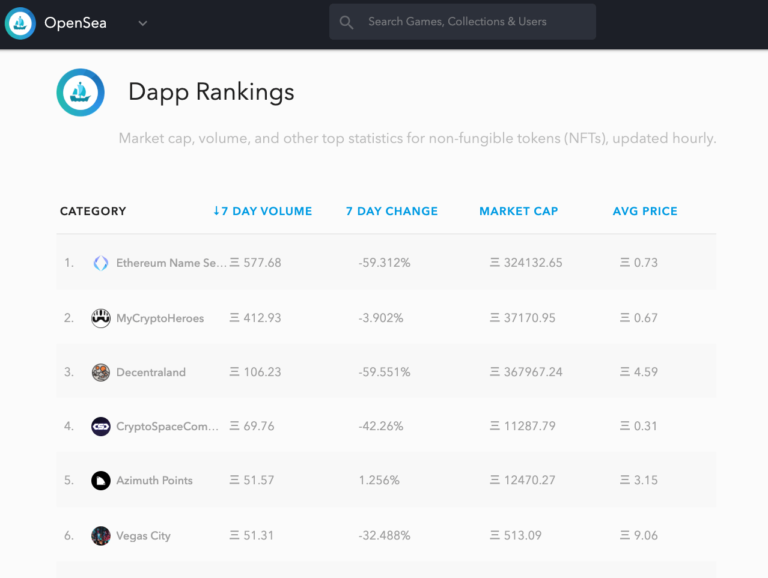
Task: Click the CryptoSpaceCommanders icon
Action: (101, 426)
